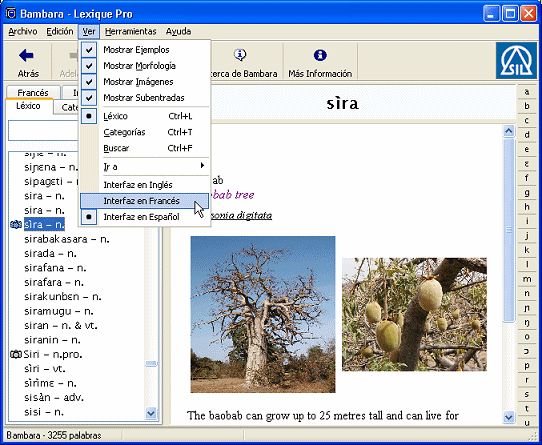Jump to letter ɔ in alphabet bar
The image size is (542, 445).
point(527,351)
